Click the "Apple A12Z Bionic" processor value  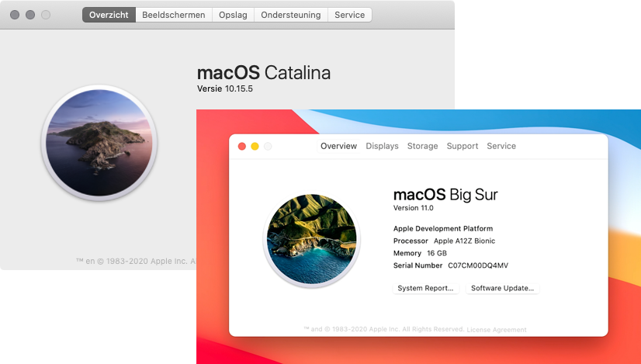[x=464, y=241]
